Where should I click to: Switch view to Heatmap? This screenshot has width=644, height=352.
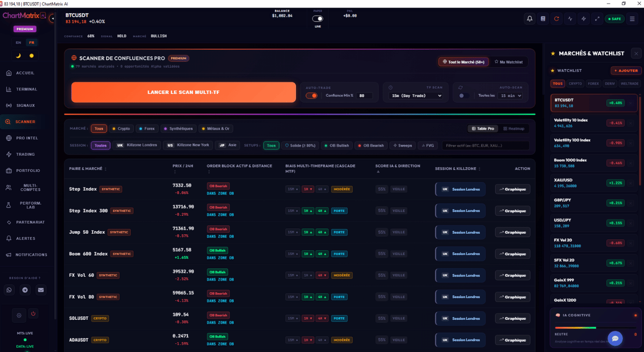[514, 129]
